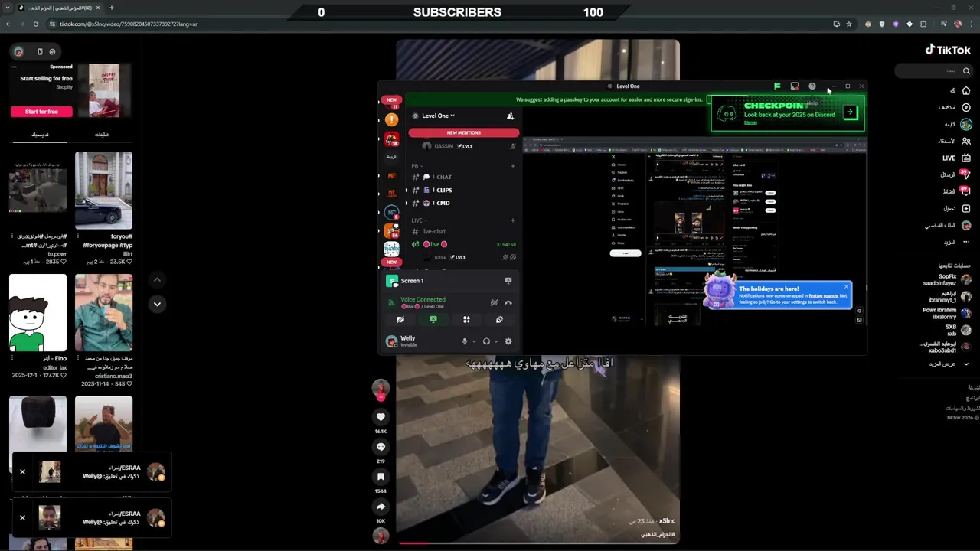The width and height of the screenshot is (980, 551).
Task: Stop screen sharing in Discord voice panel
Action: click(x=433, y=320)
